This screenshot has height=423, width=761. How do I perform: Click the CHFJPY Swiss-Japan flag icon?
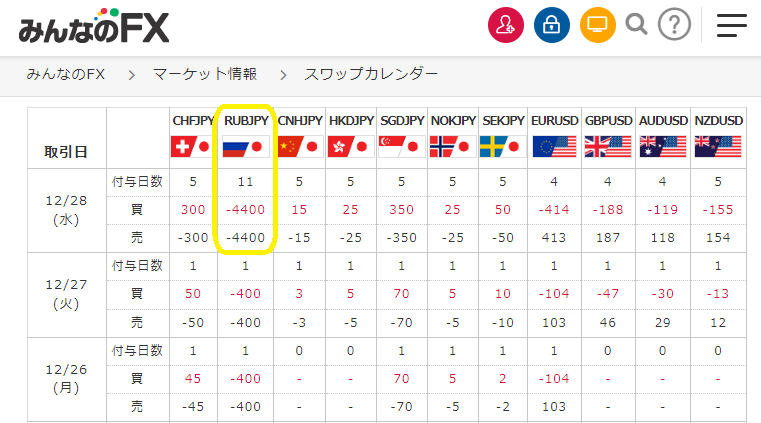click(x=193, y=146)
